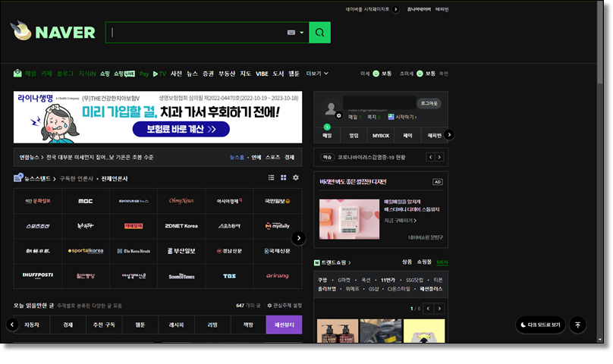613x364 pixels.
Task: Click the 로그아웃 button
Action: (429, 103)
